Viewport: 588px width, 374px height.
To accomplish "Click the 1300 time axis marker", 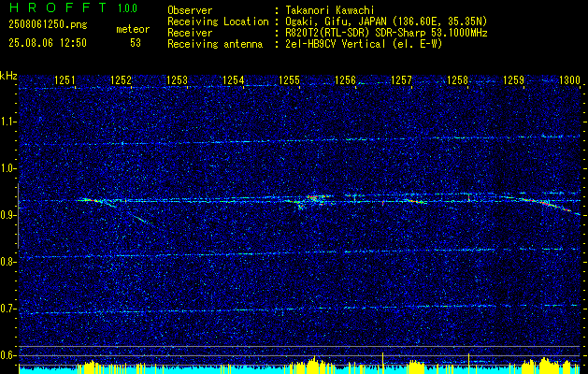I will click(x=569, y=80).
